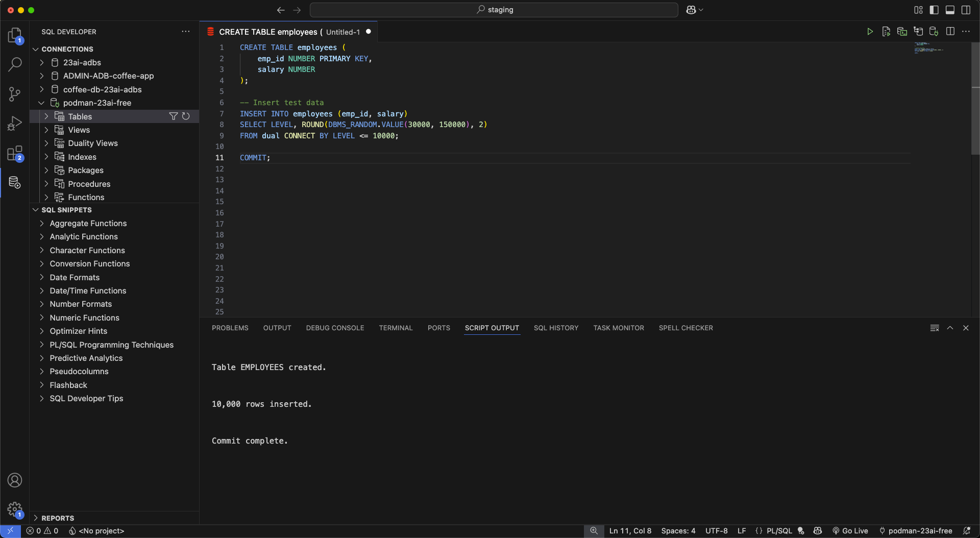Image resolution: width=980 pixels, height=538 pixels.
Task: Open SQLcl terminal icon in editor toolbar
Action: 902,32
